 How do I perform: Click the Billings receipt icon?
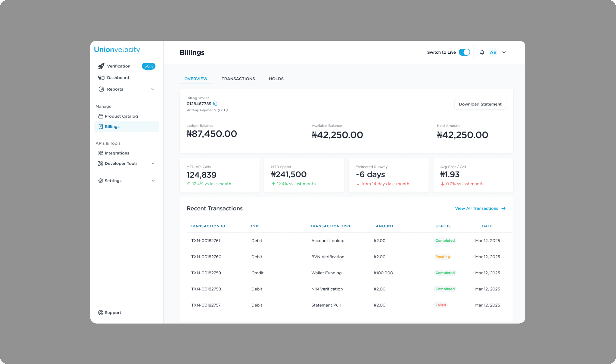[100, 126]
